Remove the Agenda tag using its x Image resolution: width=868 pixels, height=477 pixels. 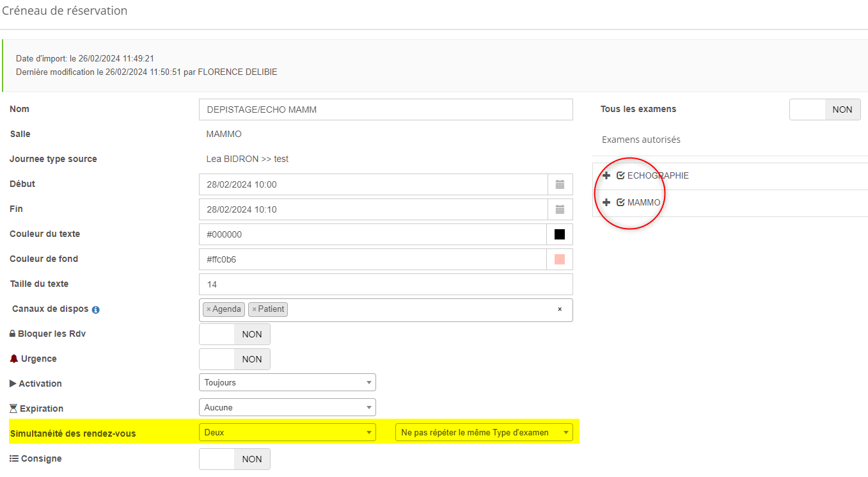click(x=209, y=309)
